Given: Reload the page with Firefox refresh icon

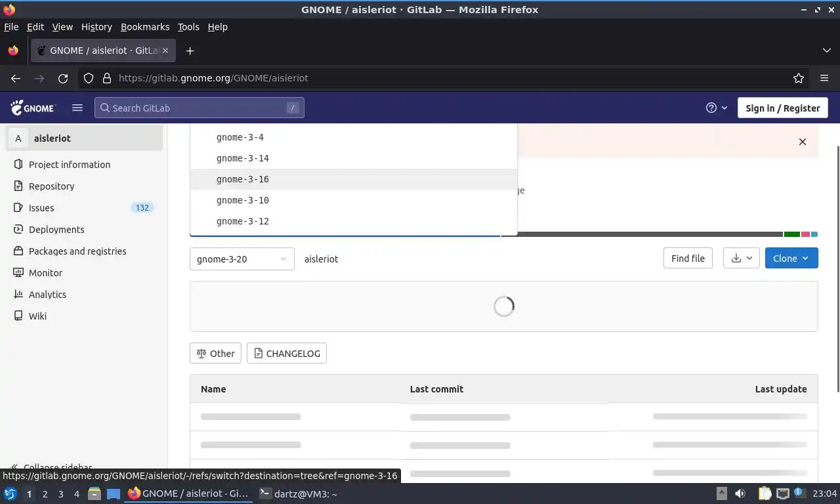Looking at the screenshot, I should point(63,78).
